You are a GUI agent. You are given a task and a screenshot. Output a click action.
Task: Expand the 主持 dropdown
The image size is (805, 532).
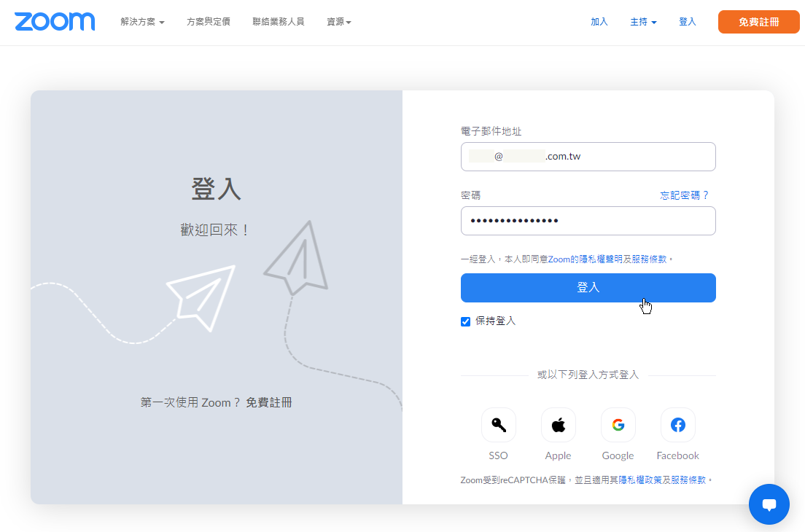point(642,22)
